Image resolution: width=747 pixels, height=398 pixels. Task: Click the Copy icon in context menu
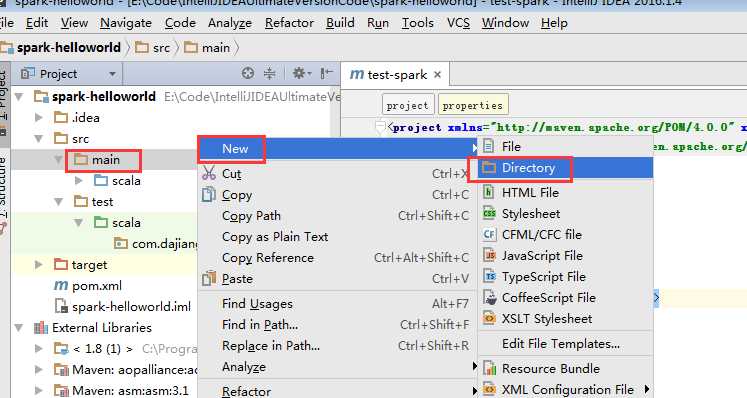click(209, 194)
